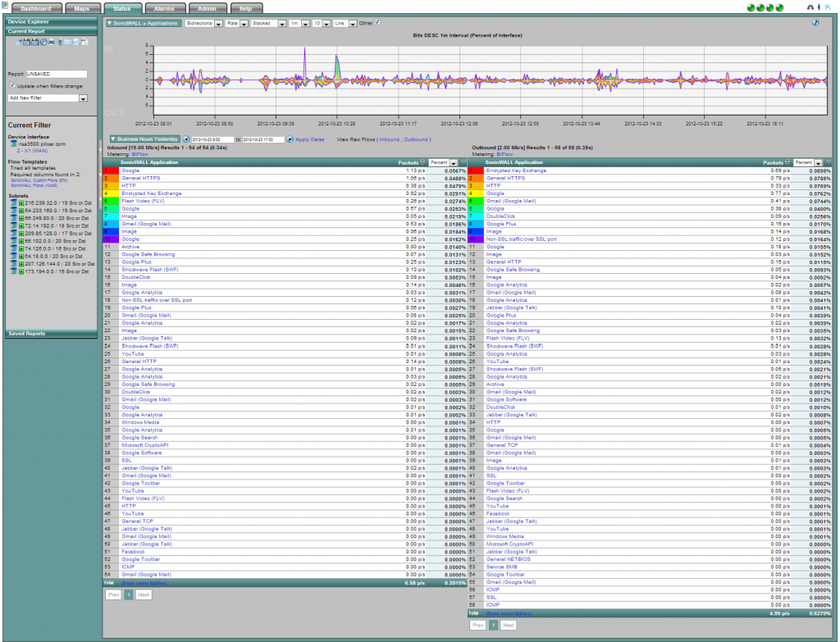Screen dimensions: 840x642
Task: Open the Admin tab
Action: 207,8
